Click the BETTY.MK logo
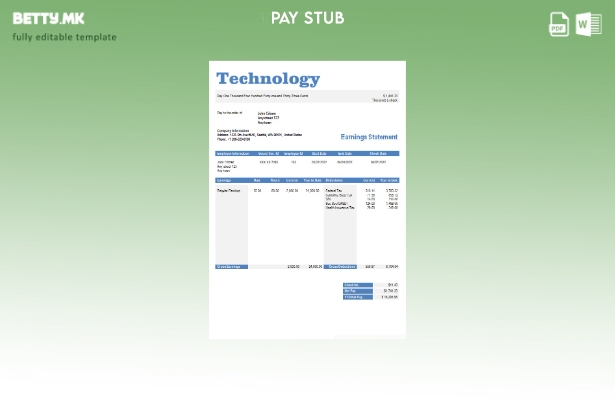 click(x=48, y=18)
